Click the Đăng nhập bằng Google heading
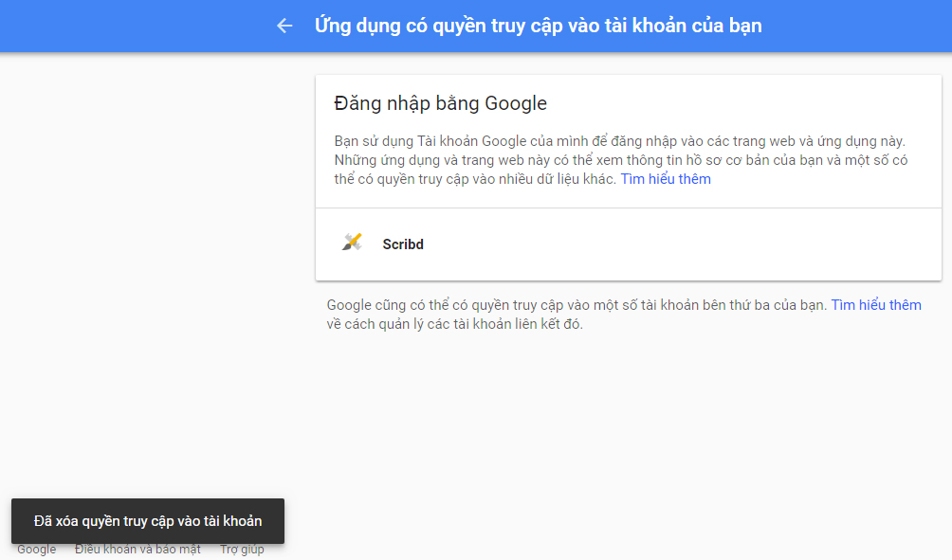The height and width of the screenshot is (560, 952). pyautogui.click(x=440, y=103)
